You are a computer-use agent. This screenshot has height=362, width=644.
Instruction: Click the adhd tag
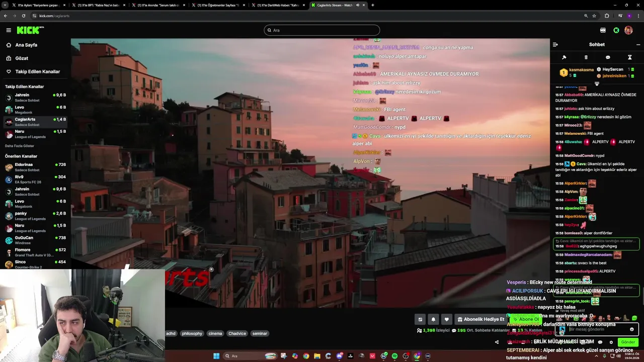click(171, 333)
